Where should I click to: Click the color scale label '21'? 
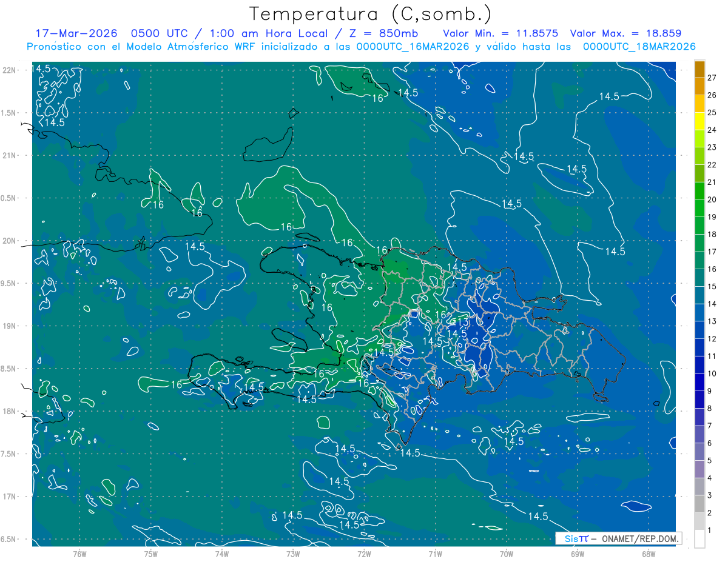(x=712, y=182)
